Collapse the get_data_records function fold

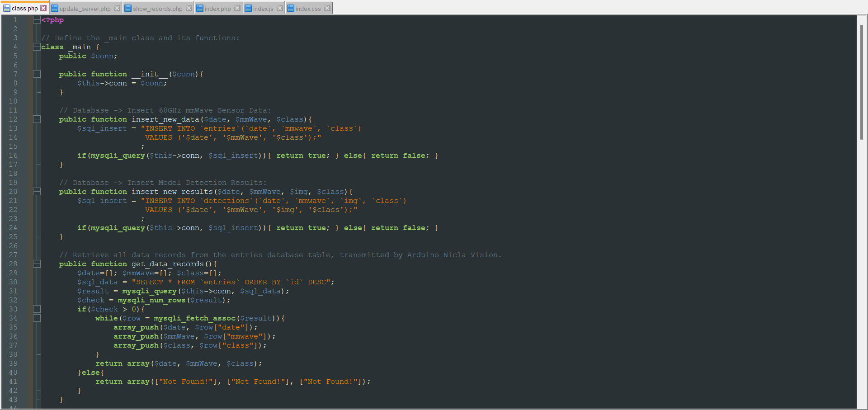[x=37, y=264]
